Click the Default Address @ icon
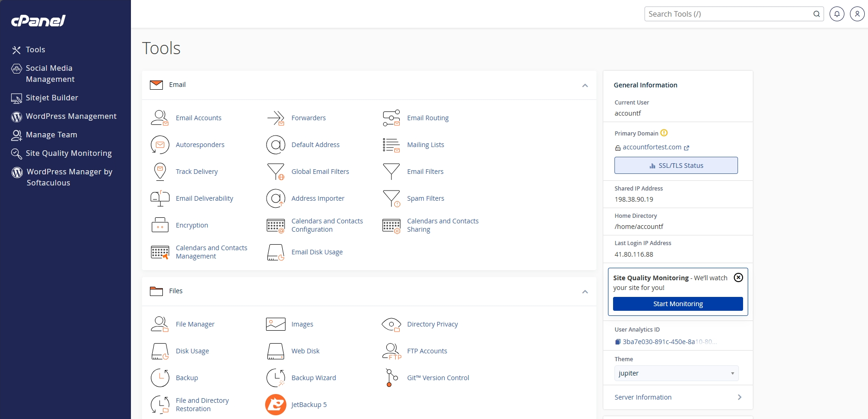This screenshot has width=868, height=419. 276,145
